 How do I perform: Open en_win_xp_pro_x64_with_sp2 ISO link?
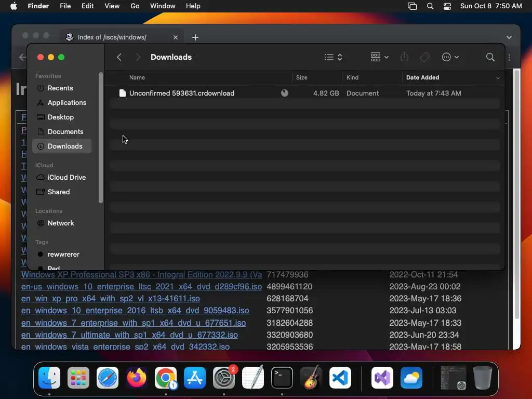tap(111, 299)
